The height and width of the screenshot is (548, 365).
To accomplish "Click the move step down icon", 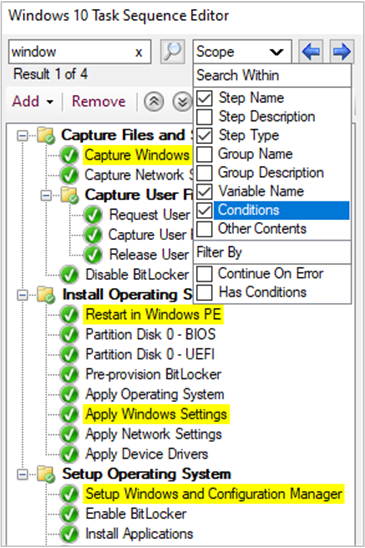I will 182,102.
